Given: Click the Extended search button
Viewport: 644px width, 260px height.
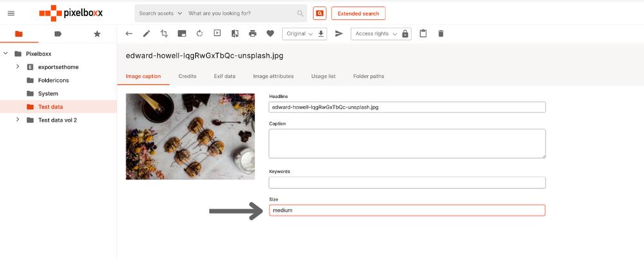Looking at the screenshot, I should click(x=358, y=13).
